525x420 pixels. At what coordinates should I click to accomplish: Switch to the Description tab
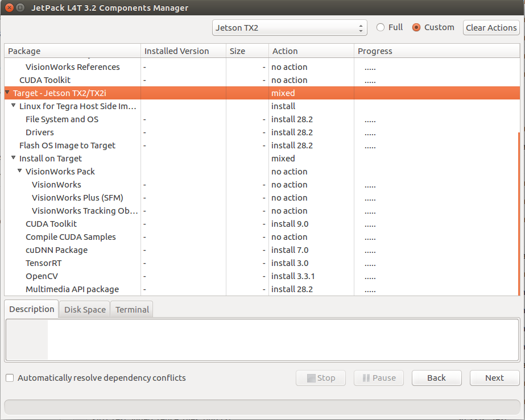pyautogui.click(x=31, y=309)
